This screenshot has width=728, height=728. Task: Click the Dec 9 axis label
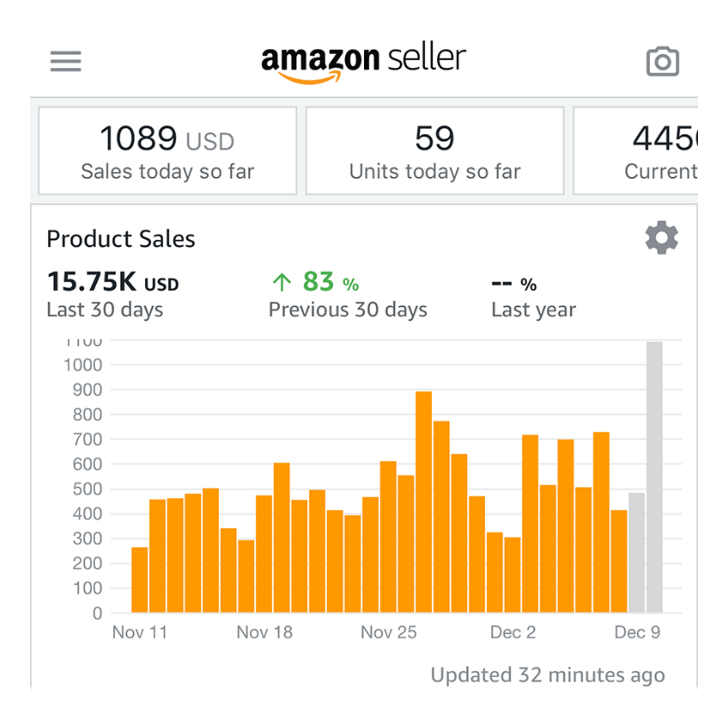tap(637, 632)
